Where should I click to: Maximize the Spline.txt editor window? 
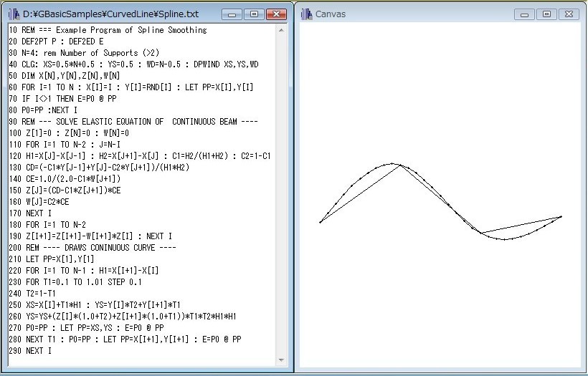coord(253,14)
